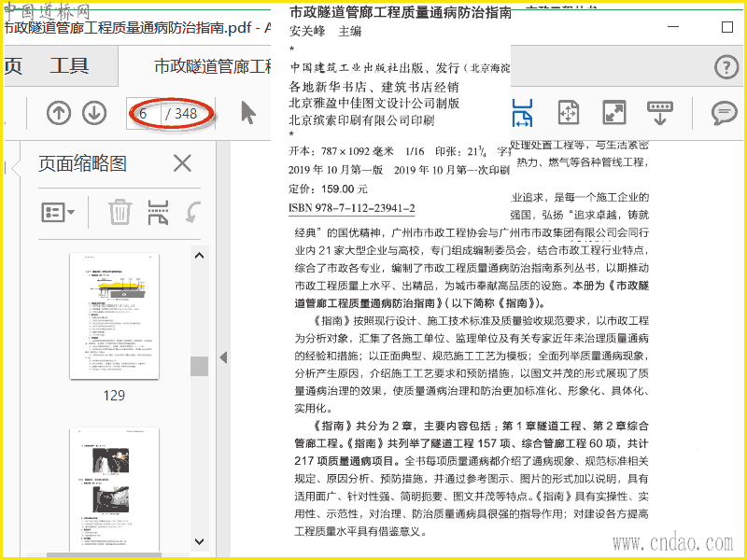
Task: Click the print pages icon in thumbnails panel
Action: [158, 212]
